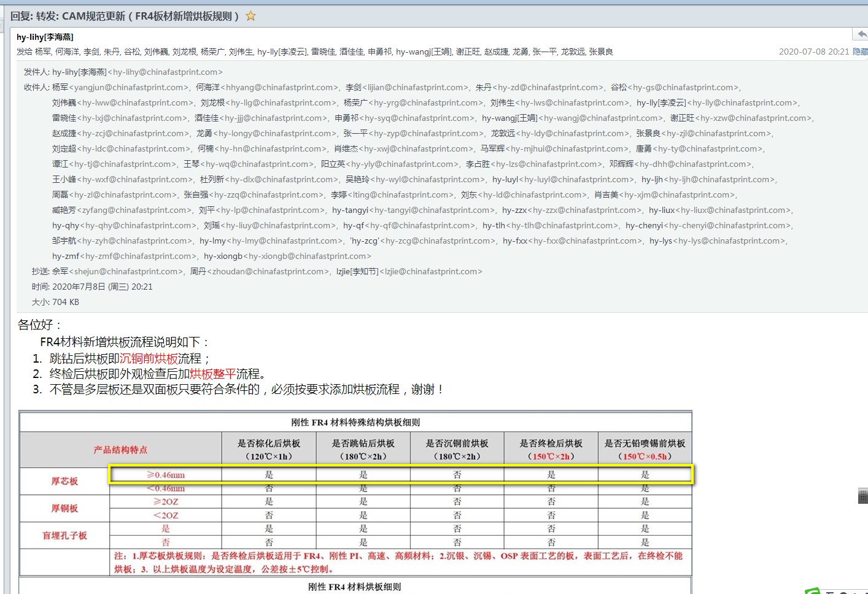
Task: Select recipient 李婷 lting@chinafastprint.com
Action: [392, 195]
